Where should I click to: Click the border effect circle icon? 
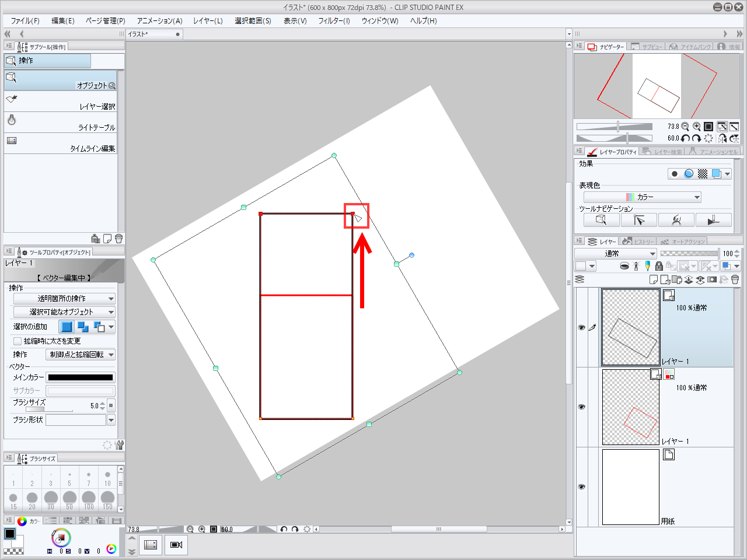coord(675,174)
